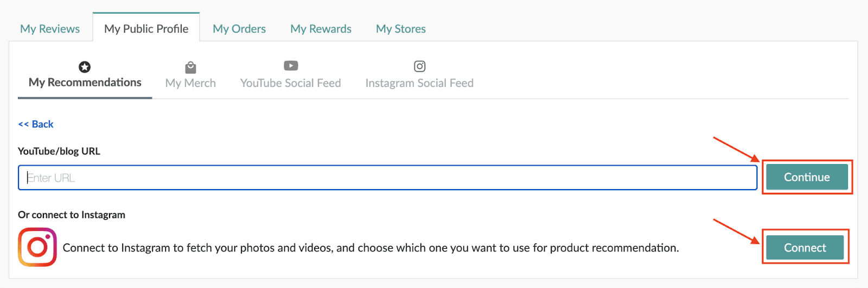The width and height of the screenshot is (868, 288).
Task: Go to the My Rewards tab
Action: tap(321, 29)
